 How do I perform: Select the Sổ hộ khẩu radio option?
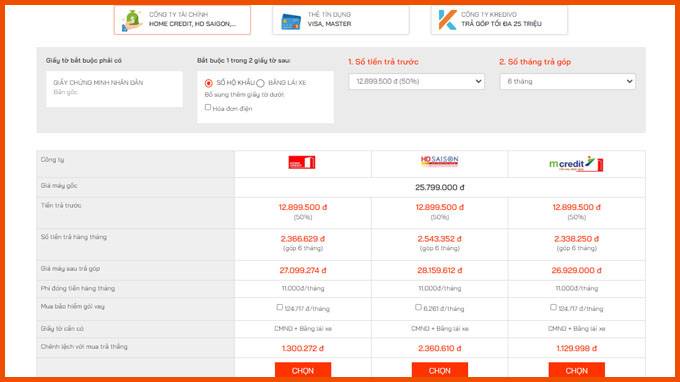pos(209,83)
